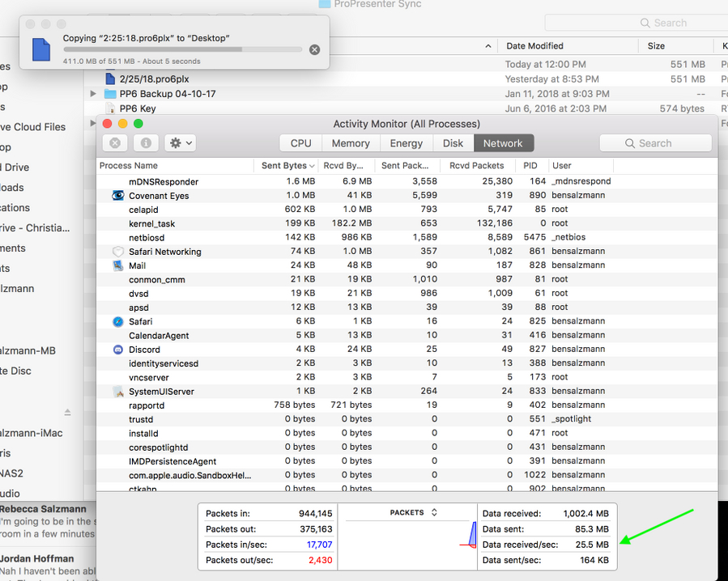
Task: Click Packets out/sec value 2,430
Action: coord(321,560)
